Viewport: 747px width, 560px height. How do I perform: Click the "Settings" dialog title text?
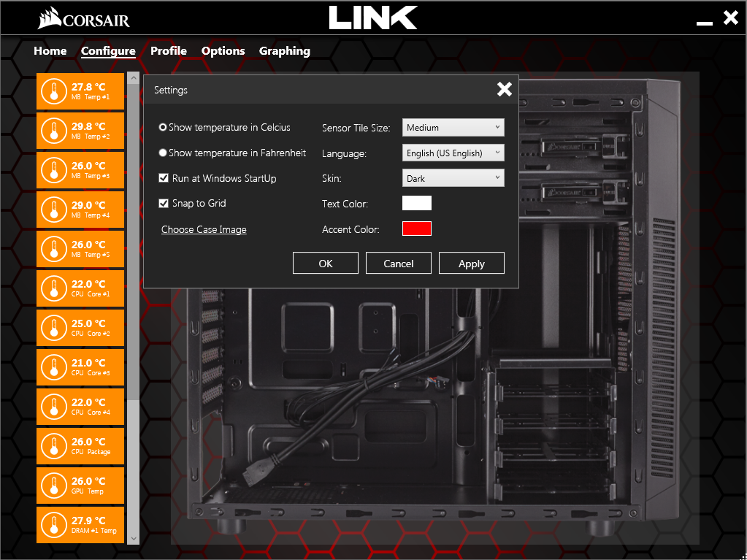tap(171, 90)
